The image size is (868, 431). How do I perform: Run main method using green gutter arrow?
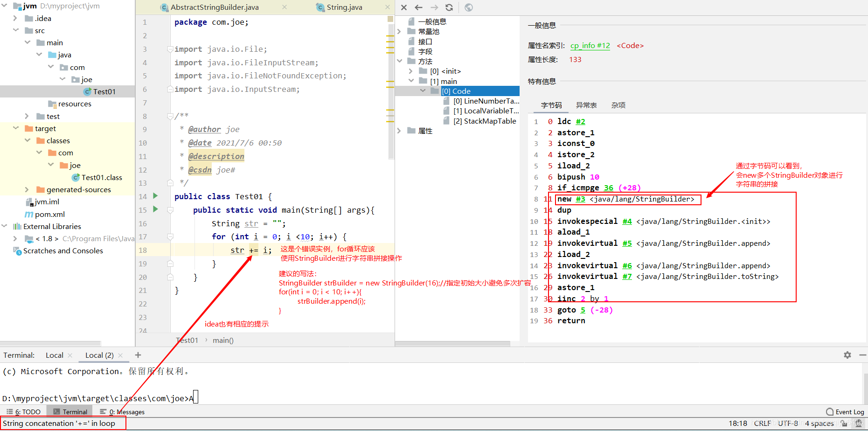coord(155,209)
